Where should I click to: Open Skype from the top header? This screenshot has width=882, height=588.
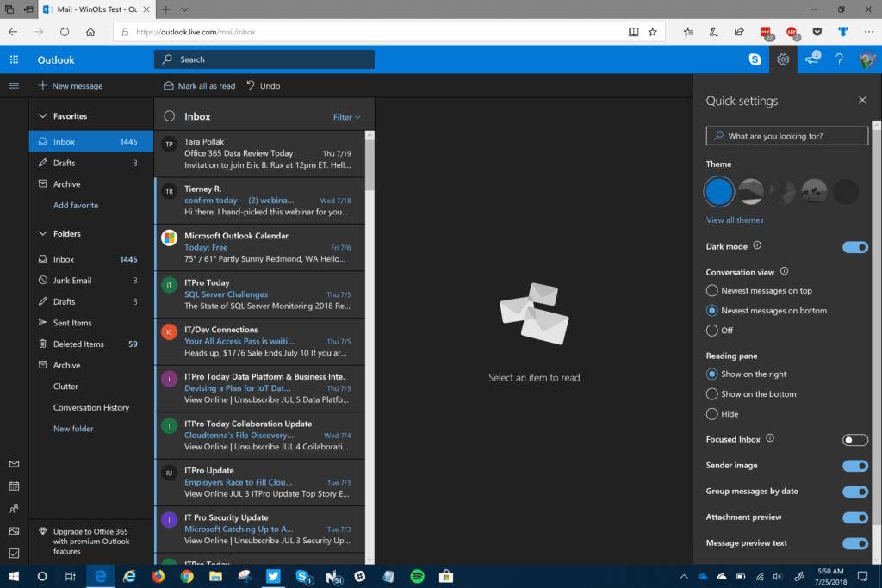[x=755, y=60]
